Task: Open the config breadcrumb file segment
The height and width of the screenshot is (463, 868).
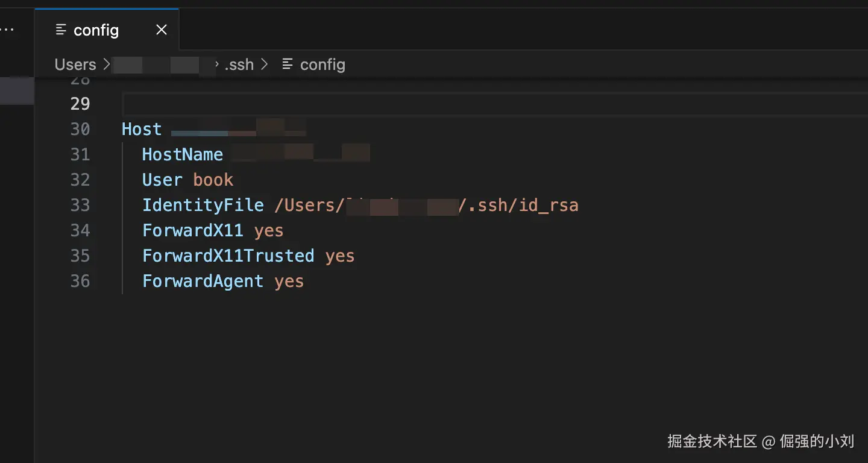Action: pos(322,65)
